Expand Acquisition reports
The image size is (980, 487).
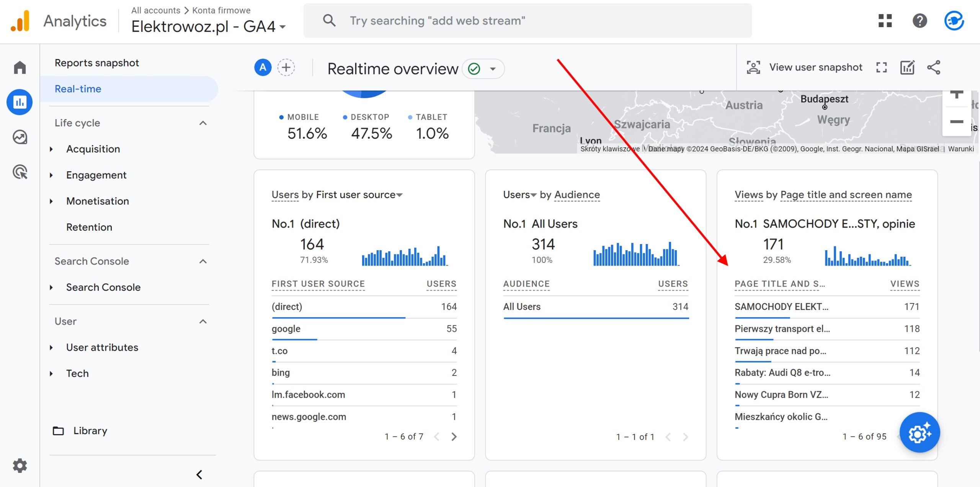(51, 149)
